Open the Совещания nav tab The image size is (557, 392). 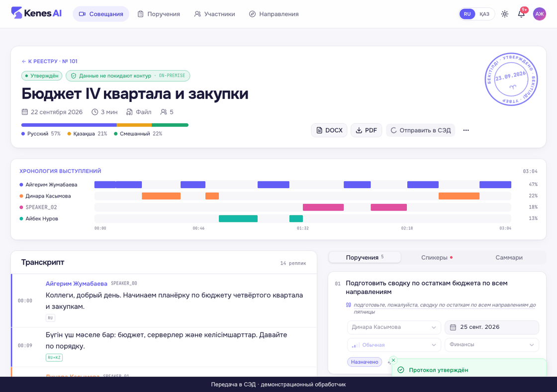pos(101,14)
